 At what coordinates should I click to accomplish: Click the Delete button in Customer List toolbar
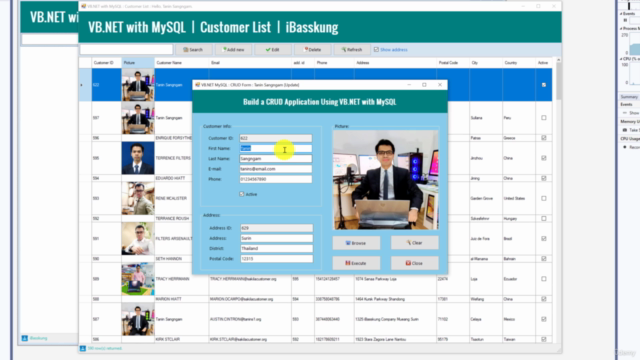click(312, 49)
